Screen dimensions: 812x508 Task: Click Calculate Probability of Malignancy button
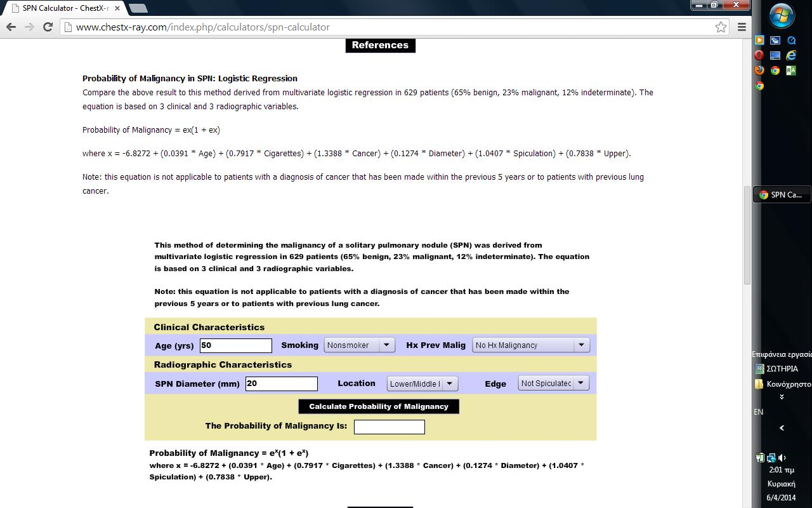pos(379,406)
